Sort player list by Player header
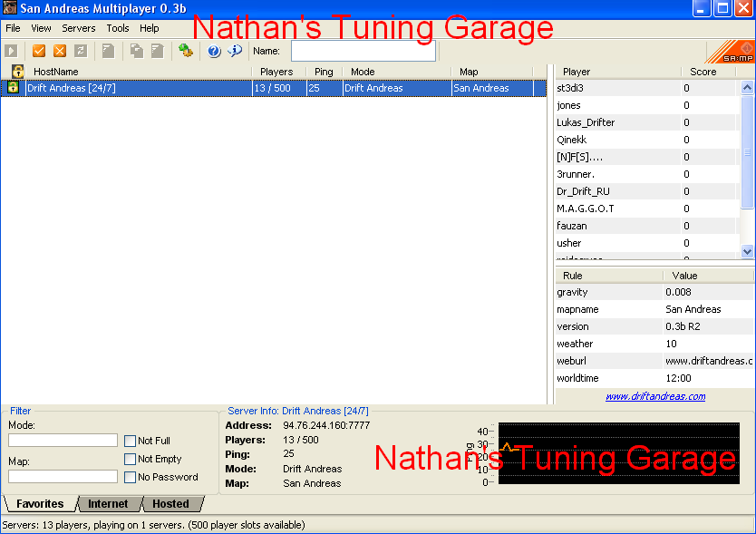The width and height of the screenshot is (756, 534). (x=617, y=72)
